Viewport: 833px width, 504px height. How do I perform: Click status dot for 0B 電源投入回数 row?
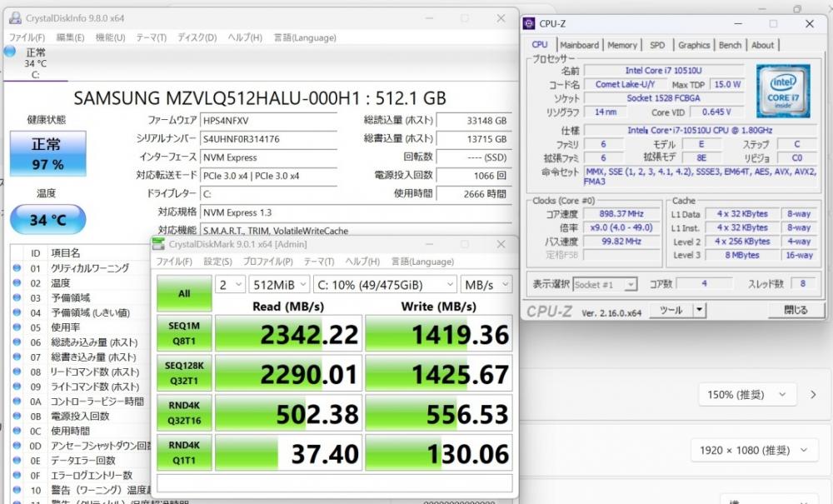coord(17,417)
